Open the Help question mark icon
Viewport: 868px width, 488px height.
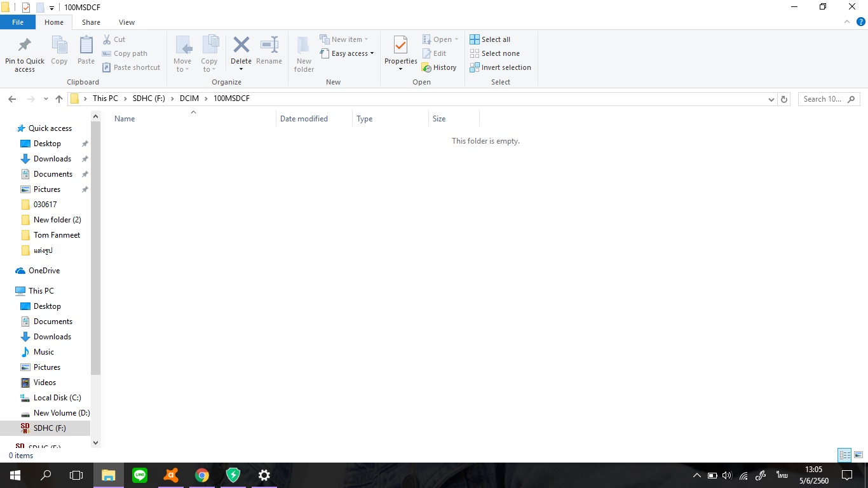pos(861,22)
